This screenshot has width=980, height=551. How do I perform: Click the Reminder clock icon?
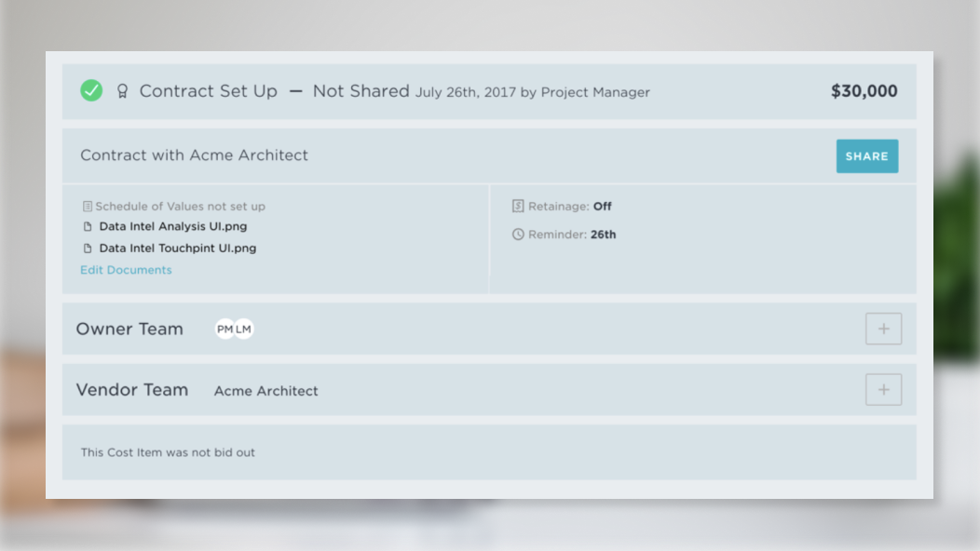(x=518, y=235)
